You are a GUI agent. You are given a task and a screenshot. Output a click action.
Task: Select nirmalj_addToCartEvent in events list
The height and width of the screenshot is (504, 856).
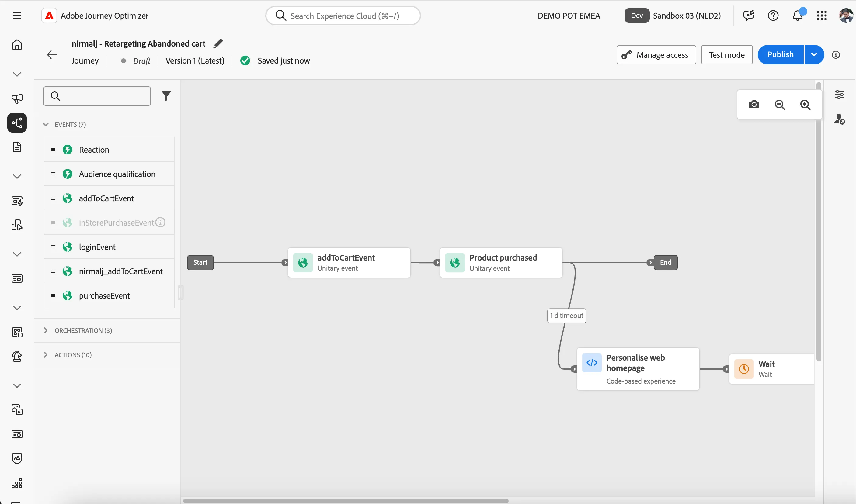click(x=109, y=271)
